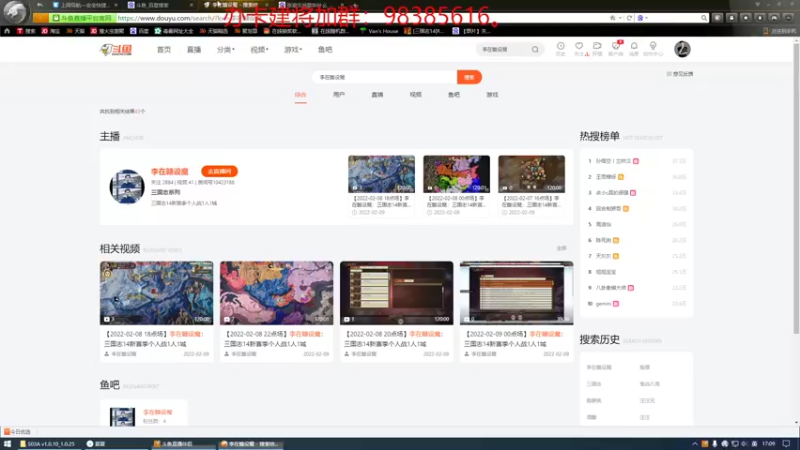The image size is (800, 450).
Task: Open the anchor's circular avatar
Action: pyautogui.click(x=127, y=187)
